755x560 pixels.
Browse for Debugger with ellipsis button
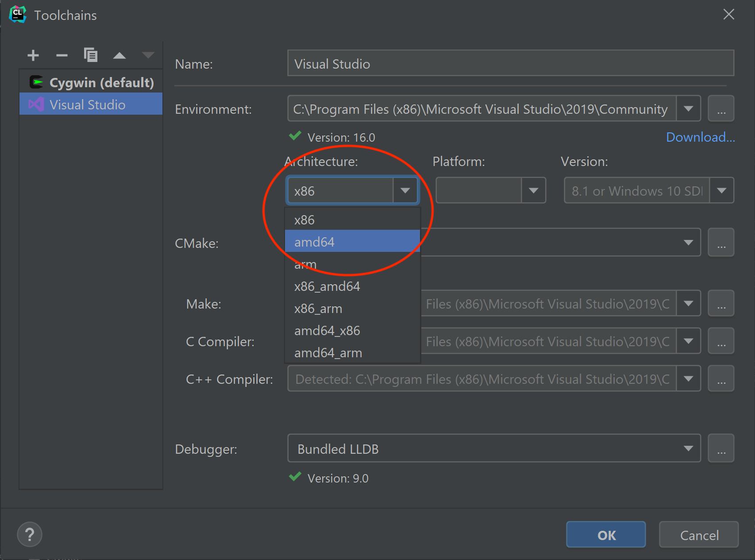(x=721, y=448)
